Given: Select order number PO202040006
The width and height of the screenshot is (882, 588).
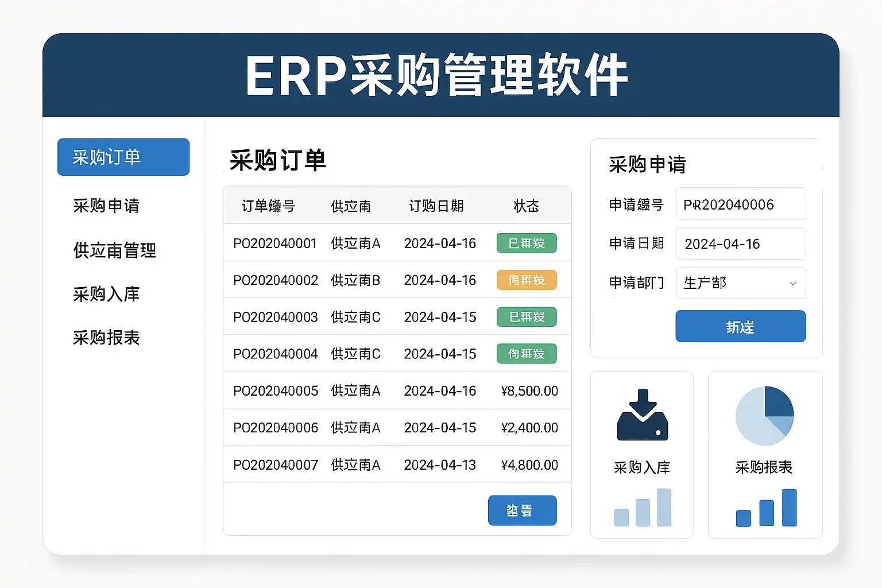Looking at the screenshot, I should pos(276,428).
